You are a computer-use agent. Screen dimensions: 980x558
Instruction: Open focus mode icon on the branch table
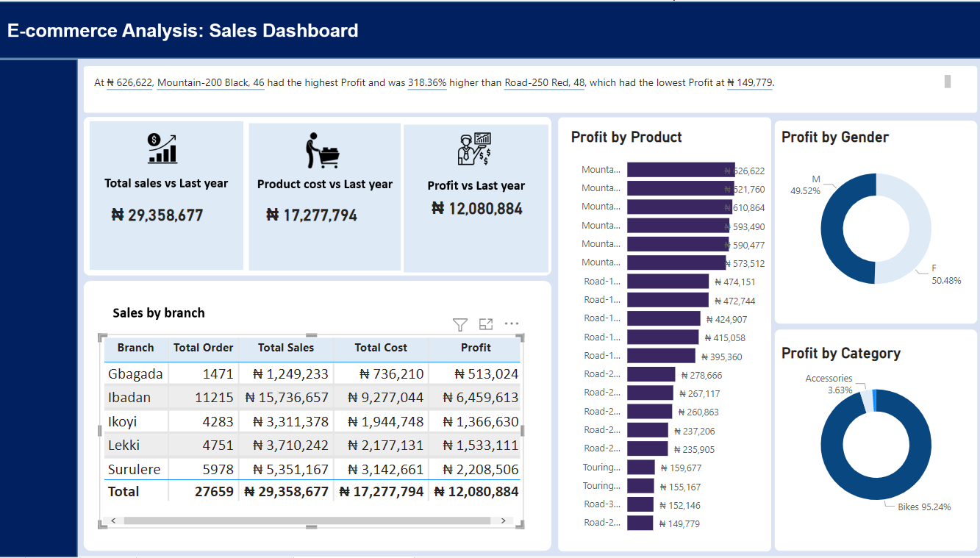tap(486, 324)
